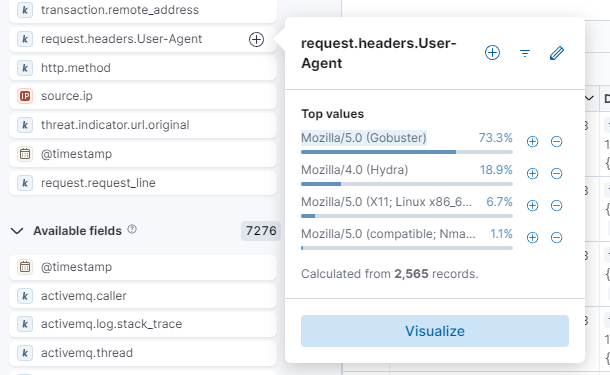610x375 pixels.
Task: Select the transaction.remote_address field
Action: pyautogui.click(x=143, y=10)
